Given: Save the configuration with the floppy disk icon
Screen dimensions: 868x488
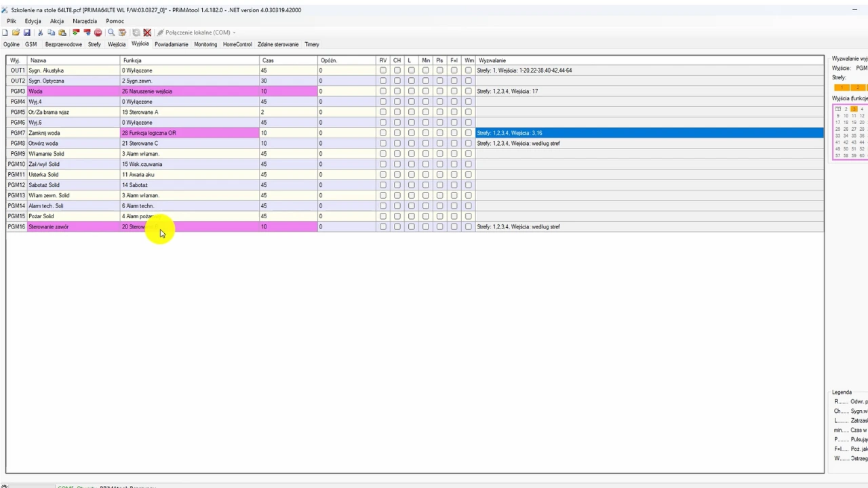Looking at the screenshot, I should pyautogui.click(x=26, y=33).
